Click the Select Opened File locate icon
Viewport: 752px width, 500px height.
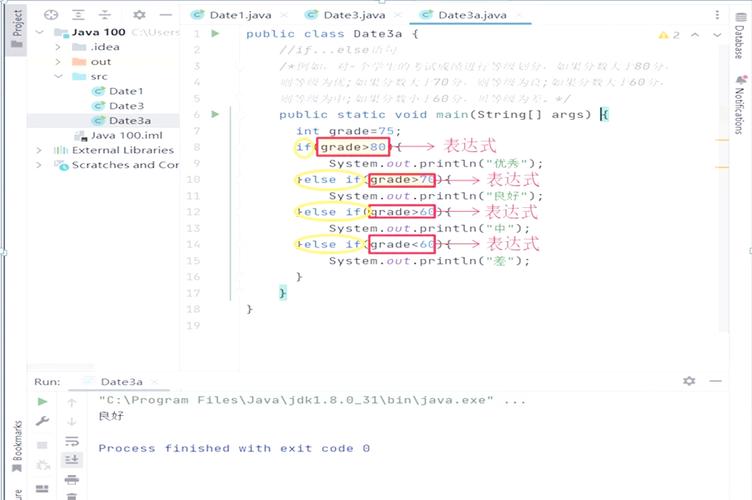(x=51, y=15)
